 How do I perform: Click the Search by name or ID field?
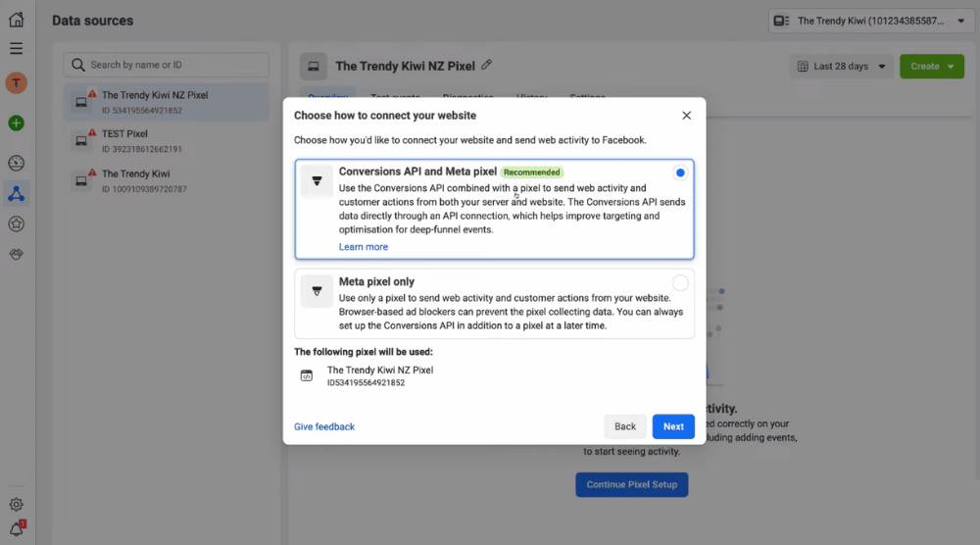coord(167,65)
